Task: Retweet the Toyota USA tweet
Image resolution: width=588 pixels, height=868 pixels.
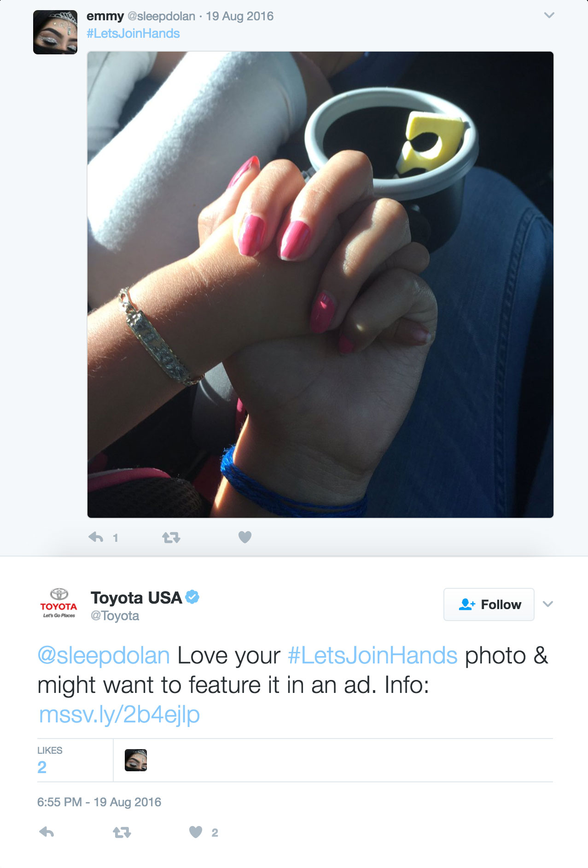Action: [x=122, y=832]
